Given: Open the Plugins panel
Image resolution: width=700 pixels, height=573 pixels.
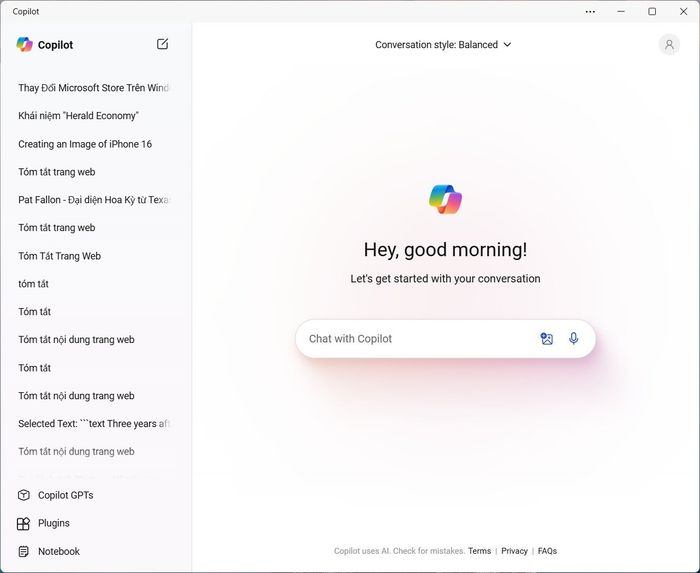Looking at the screenshot, I should (43, 523).
